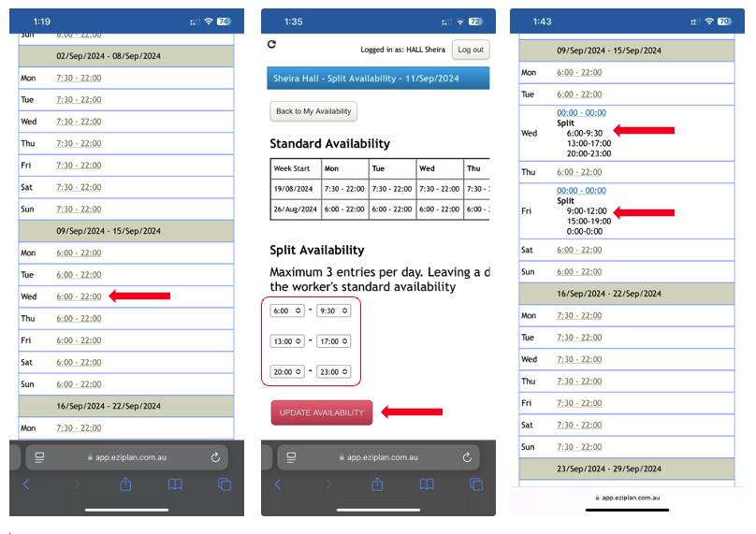Right phone: tap the '20:00-23:00' split entry text
Image resolution: width=756 pixels, height=534 pixels.
coord(589,153)
